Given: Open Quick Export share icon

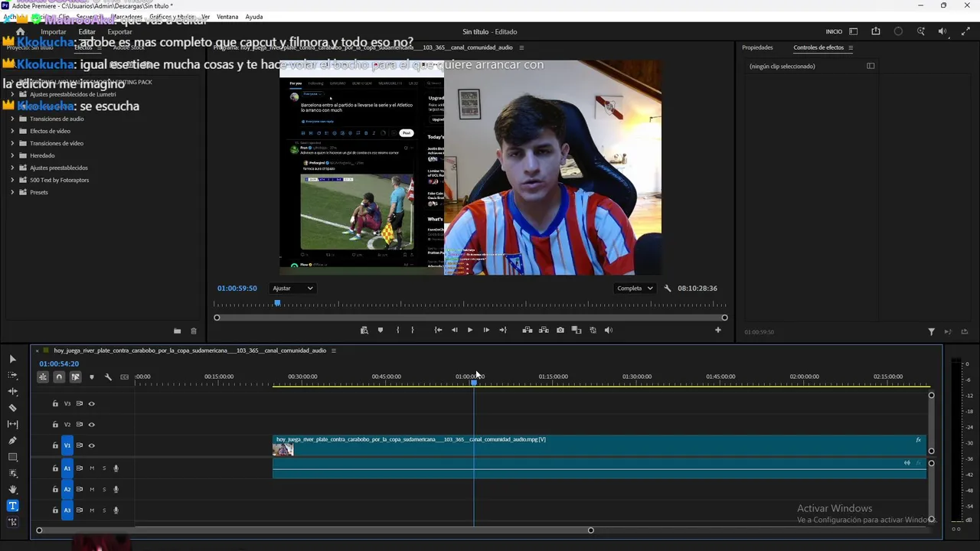Looking at the screenshot, I should 876,31.
